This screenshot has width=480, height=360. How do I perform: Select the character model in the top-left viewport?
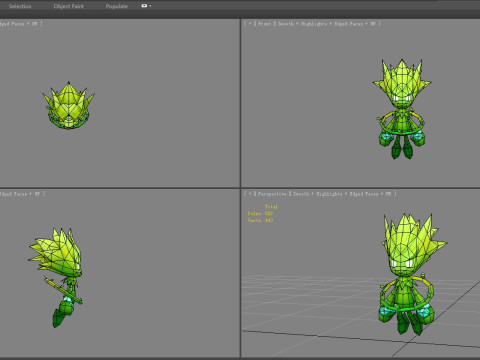(x=68, y=105)
